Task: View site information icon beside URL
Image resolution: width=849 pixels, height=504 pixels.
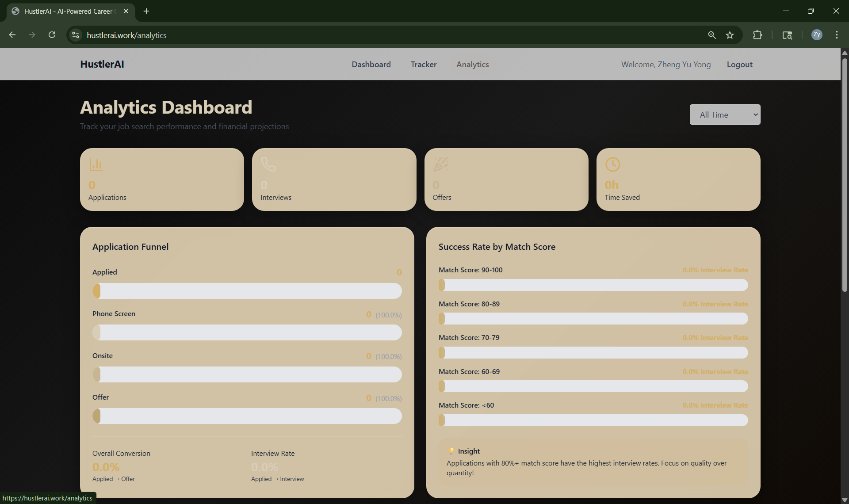Action: pos(76,35)
